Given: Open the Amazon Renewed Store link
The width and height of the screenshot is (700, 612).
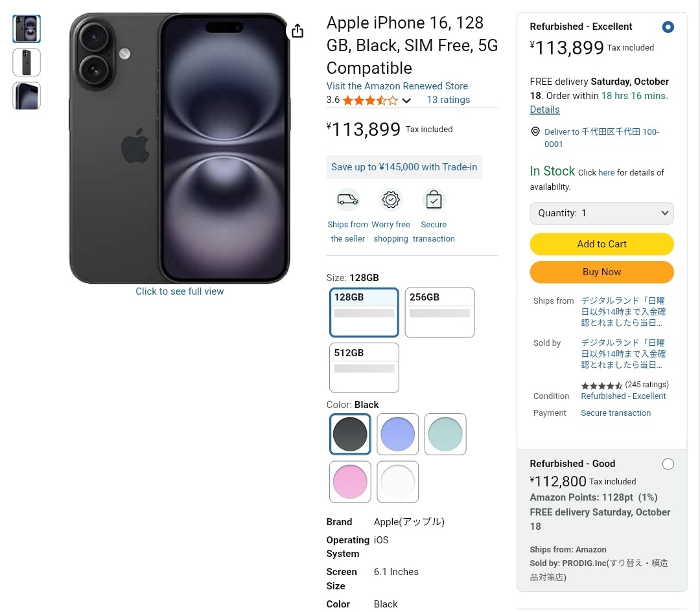Looking at the screenshot, I should coord(397,86).
